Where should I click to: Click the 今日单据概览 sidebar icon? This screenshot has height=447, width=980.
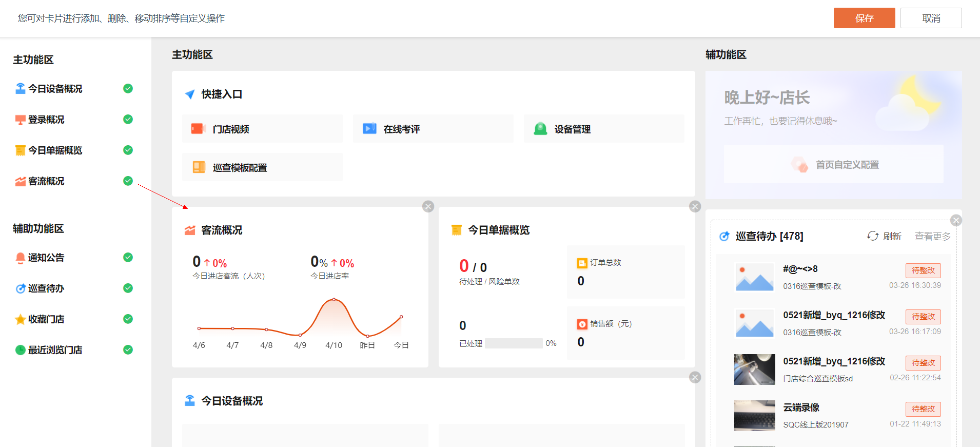click(x=21, y=150)
